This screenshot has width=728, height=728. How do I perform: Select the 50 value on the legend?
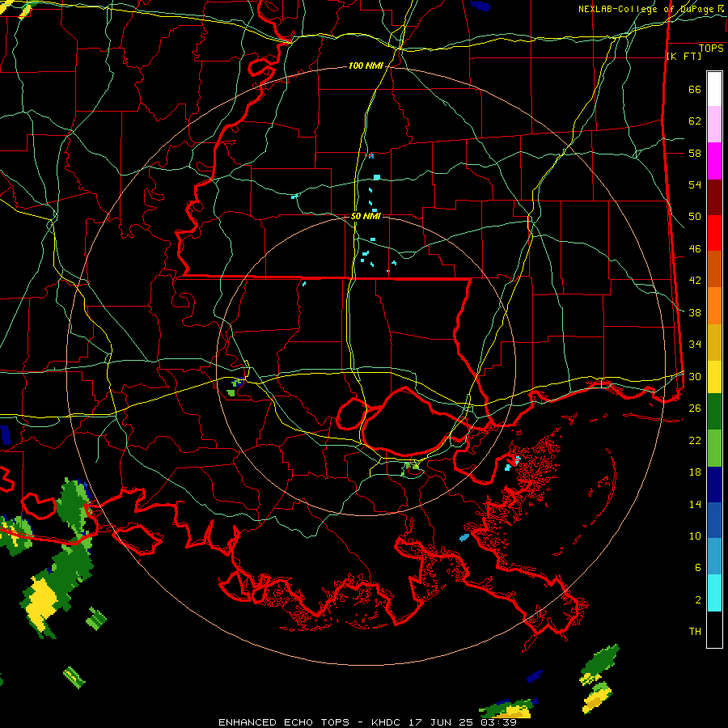695,217
